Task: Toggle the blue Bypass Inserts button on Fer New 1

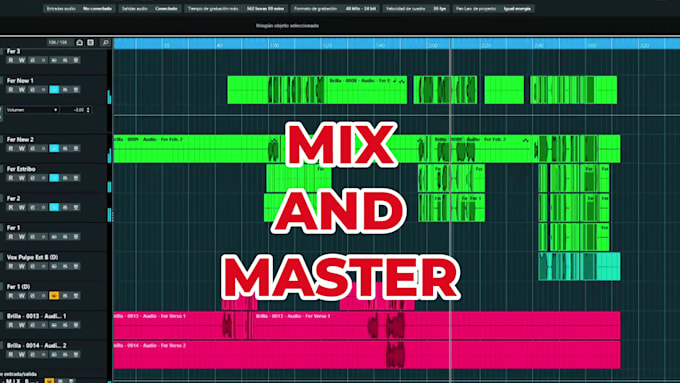Action: (x=54, y=90)
